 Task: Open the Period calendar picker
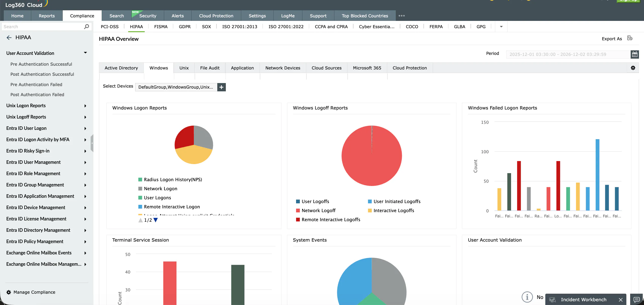(x=635, y=54)
